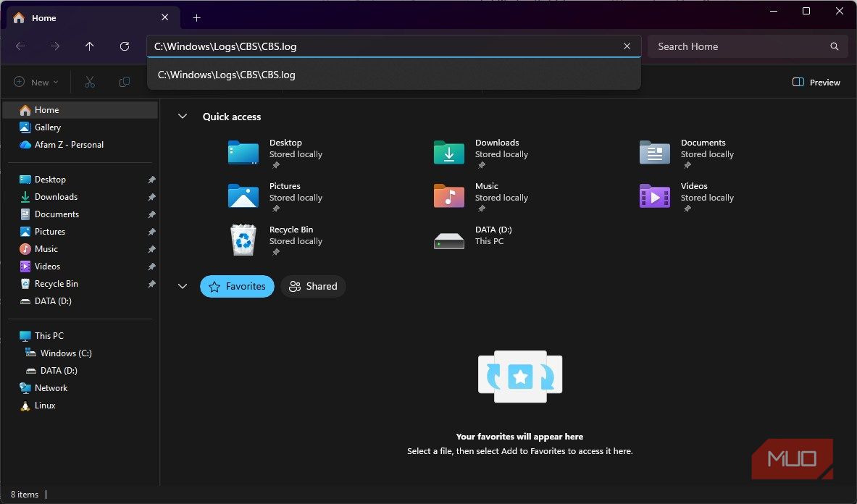Open the Music folder in Quick access

[481, 196]
